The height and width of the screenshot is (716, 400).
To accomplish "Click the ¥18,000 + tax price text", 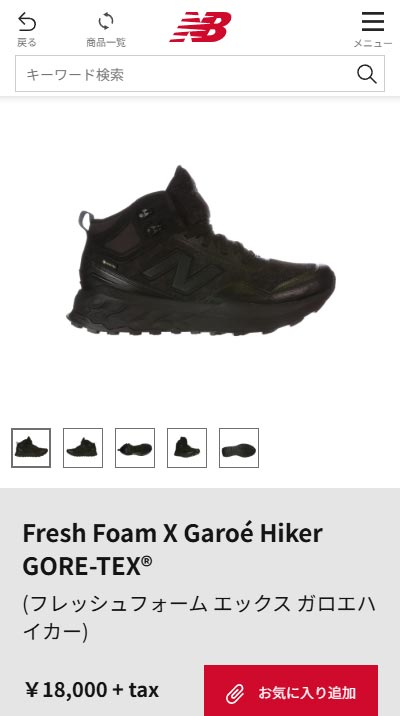I will click(x=92, y=690).
